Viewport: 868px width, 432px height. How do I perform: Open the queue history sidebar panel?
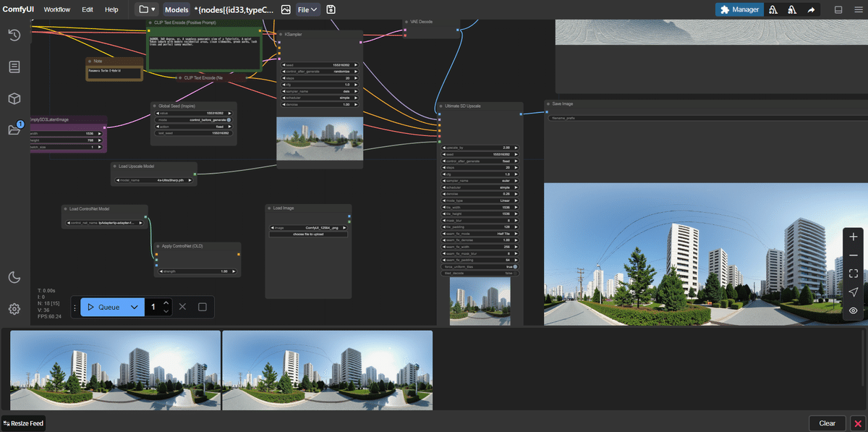pos(14,35)
